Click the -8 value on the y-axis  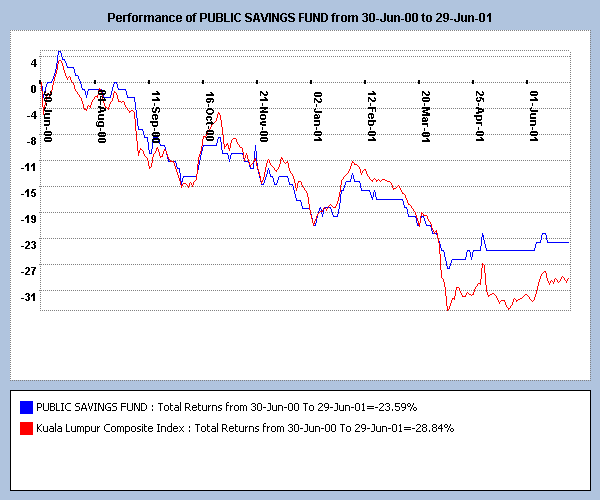pos(32,141)
